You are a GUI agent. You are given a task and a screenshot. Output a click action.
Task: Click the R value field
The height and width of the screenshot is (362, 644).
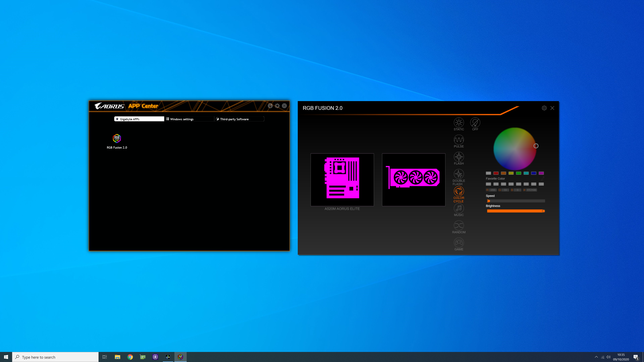coord(493,190)
